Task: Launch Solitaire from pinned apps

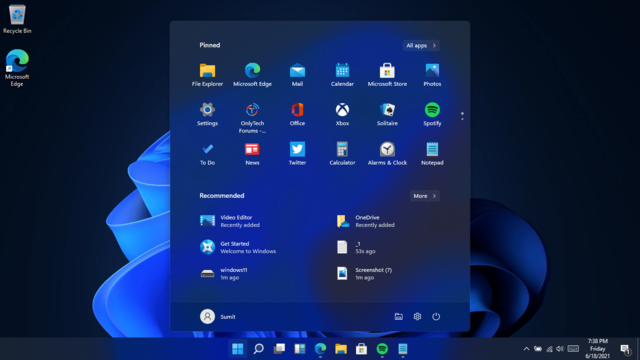Action: click(387, 114)
